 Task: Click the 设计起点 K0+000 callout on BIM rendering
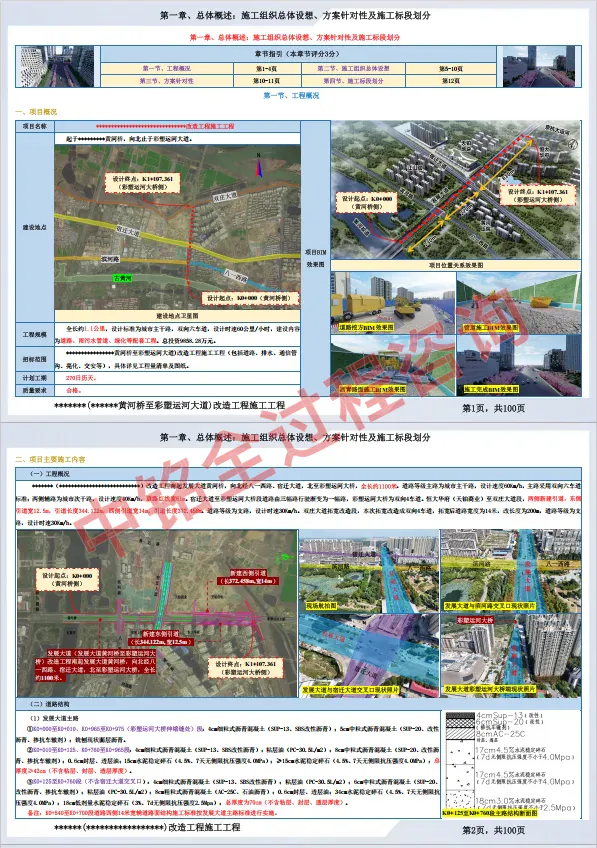point(367,203)
